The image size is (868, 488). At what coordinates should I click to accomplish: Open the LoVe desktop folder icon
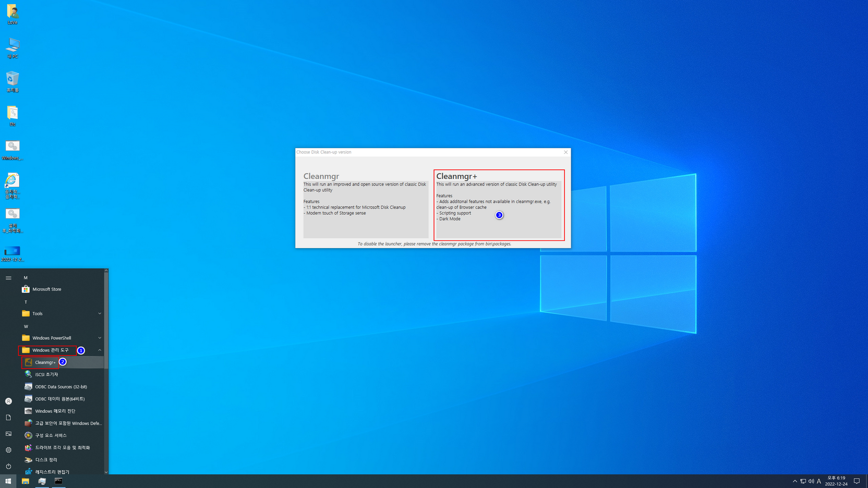point(13,14)
